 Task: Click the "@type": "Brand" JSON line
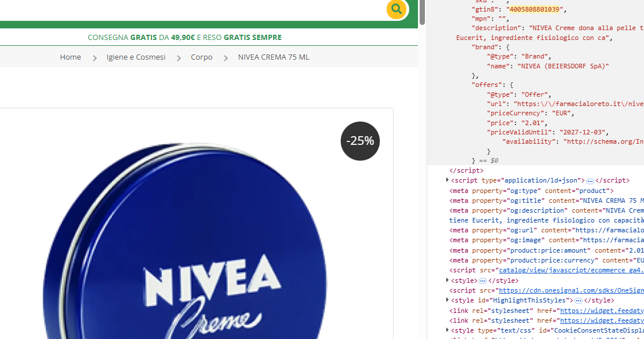click(x=519, y=56)
